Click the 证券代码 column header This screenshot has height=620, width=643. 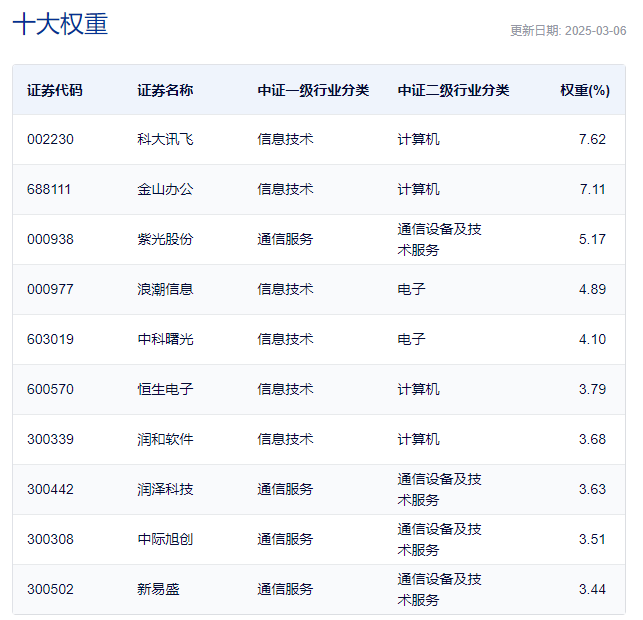pyautogui.click(x=55, y=90)
